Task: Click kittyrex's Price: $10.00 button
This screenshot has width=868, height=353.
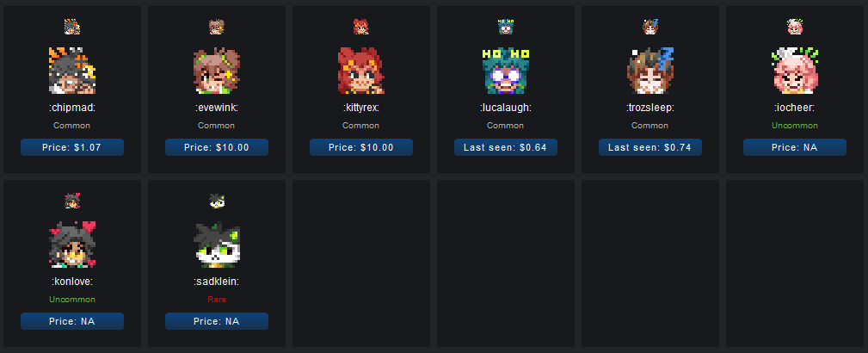Action: click(361, 147)
